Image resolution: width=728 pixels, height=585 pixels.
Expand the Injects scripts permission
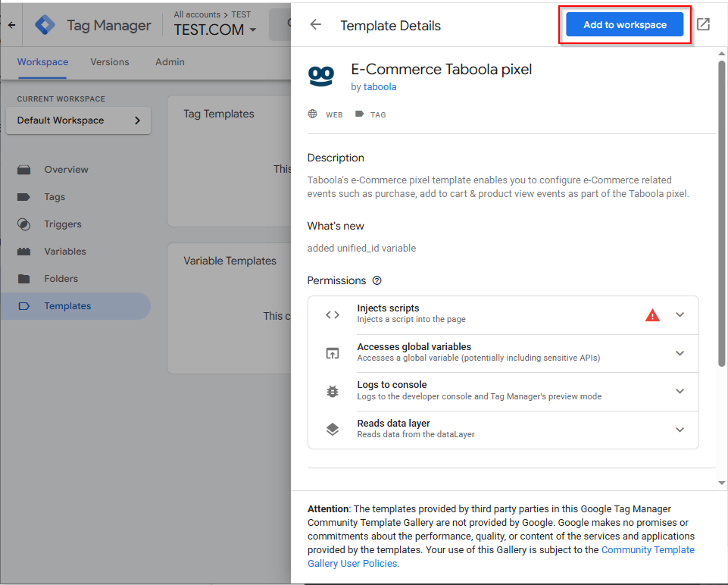[x=680, y=314]
